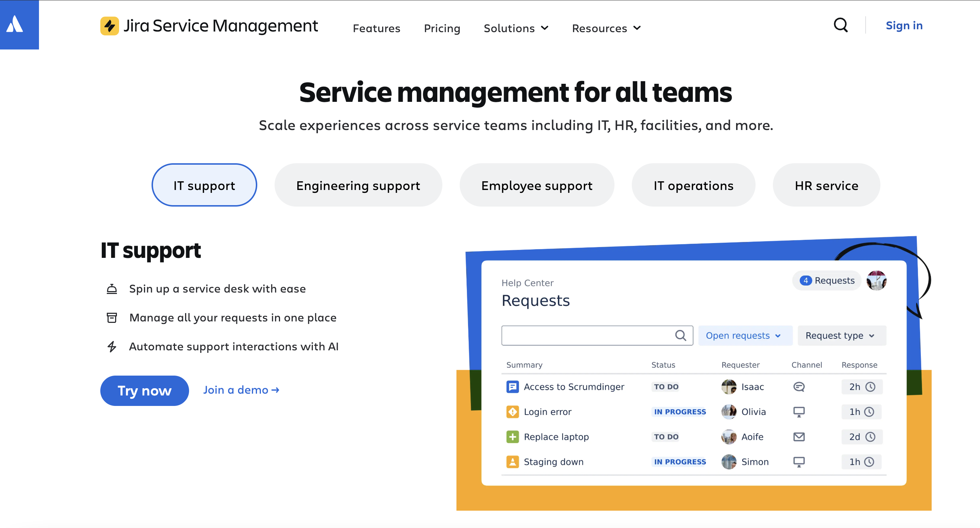Click the clock icon in Staging down row

[x=869, y=462]
